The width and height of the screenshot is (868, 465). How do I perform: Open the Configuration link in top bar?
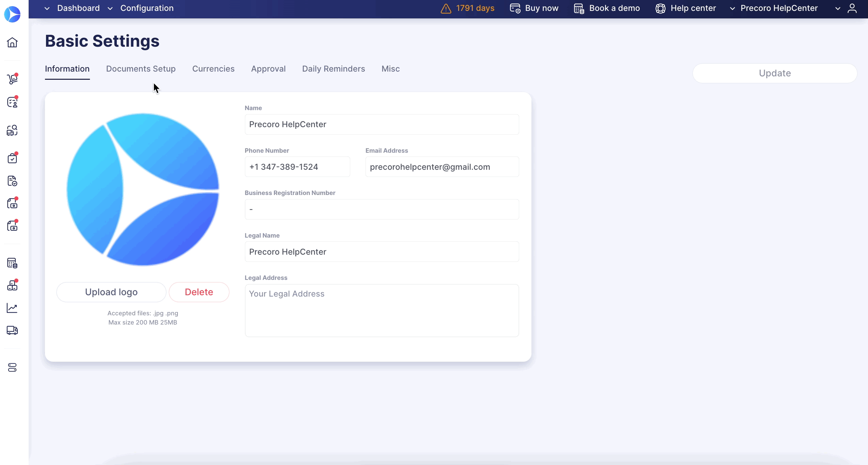pyautogui.click(x=147, y=8)
